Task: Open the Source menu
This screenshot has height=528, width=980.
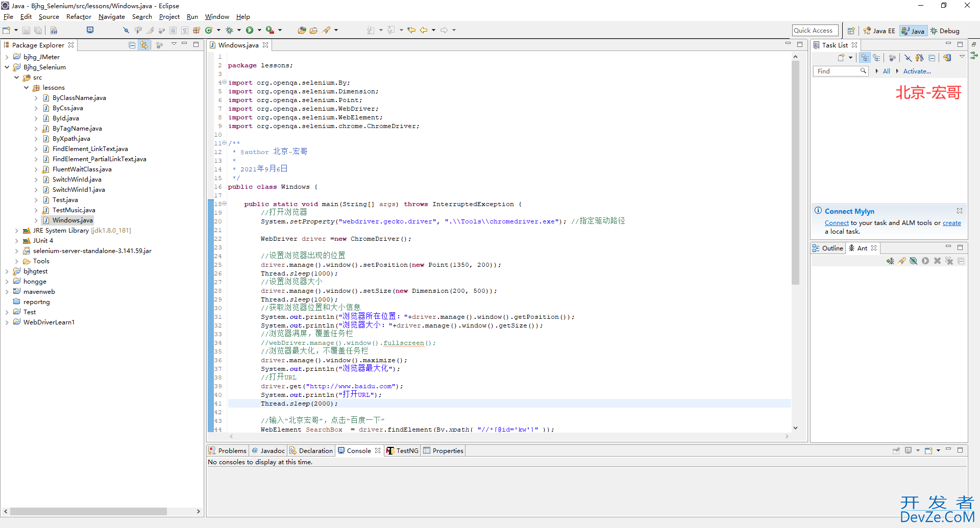Action: [x=48, y=17]
